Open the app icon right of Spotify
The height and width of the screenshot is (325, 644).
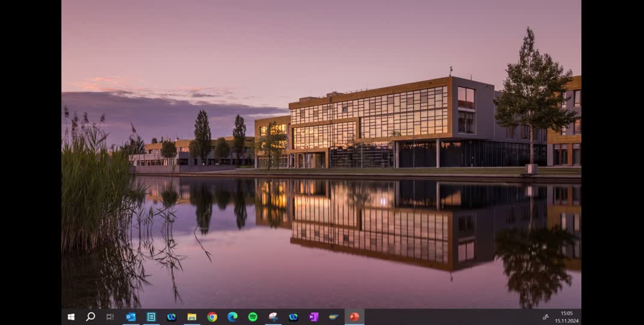[x=273, y=317]
